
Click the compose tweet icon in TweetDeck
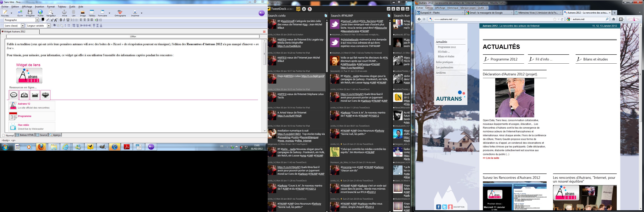tap(298, 9)
